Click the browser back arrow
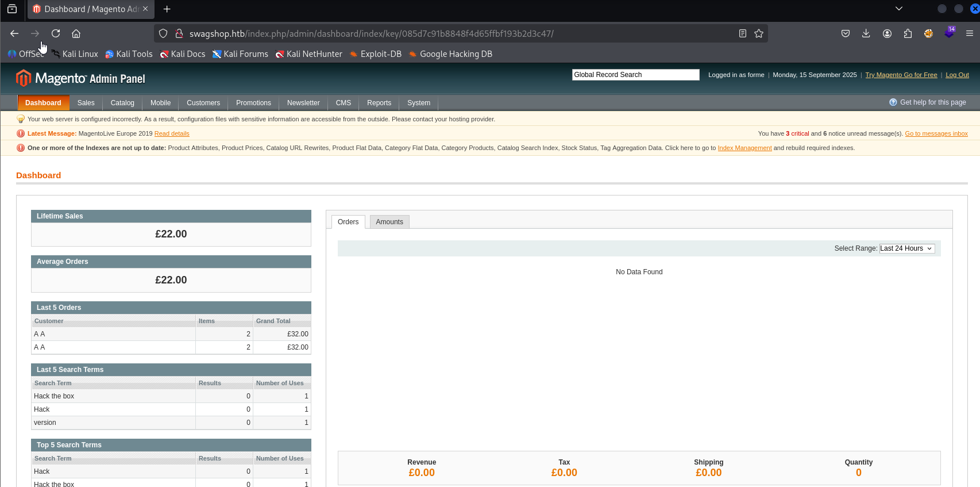 pyautogui.click(x=14, y=33)
